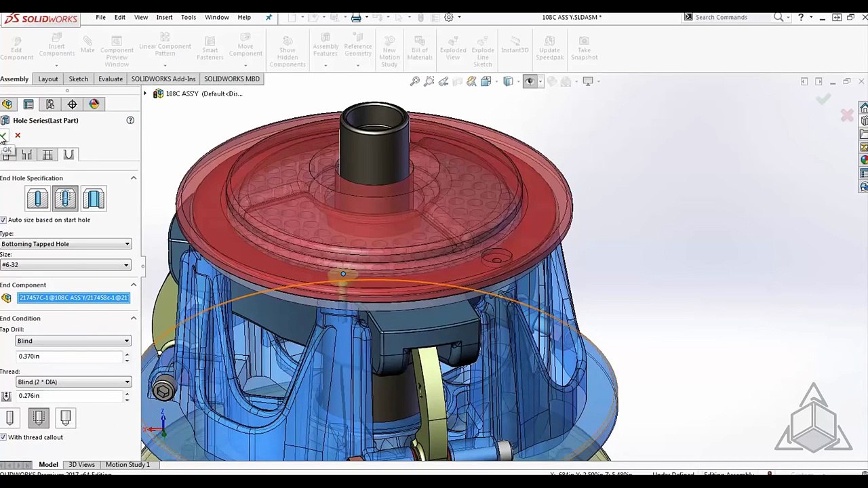
Task: Open the Hide/Show Items icon
Action: [x=530, y=81]
